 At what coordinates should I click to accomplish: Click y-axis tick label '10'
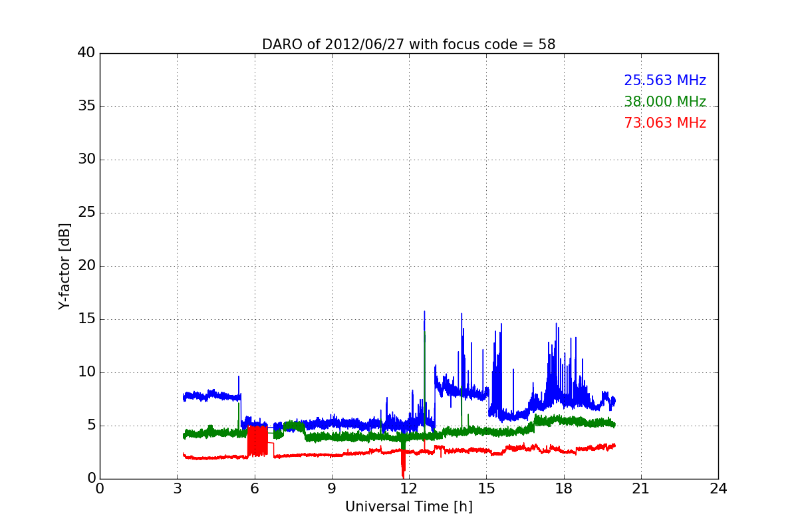[x=86, y=372]
